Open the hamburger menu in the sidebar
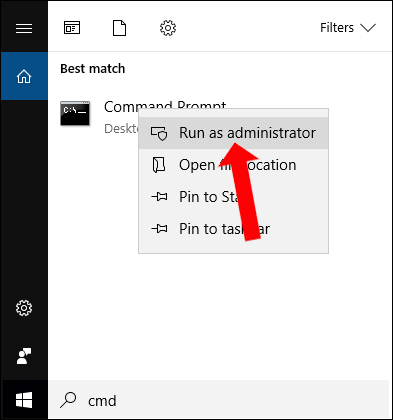 click(24, 28)
